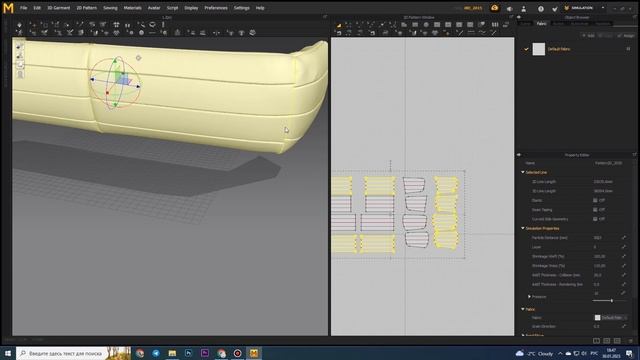Click the edit pencil for Add'l Thickness Rendering

tap(623, 284)
